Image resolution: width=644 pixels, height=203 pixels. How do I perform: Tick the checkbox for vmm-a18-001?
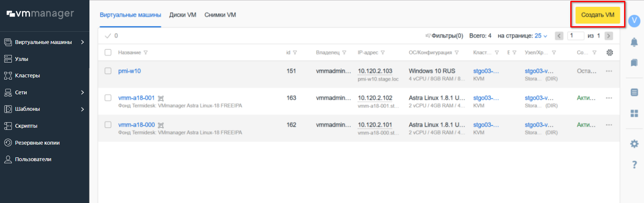click(108, 98)
